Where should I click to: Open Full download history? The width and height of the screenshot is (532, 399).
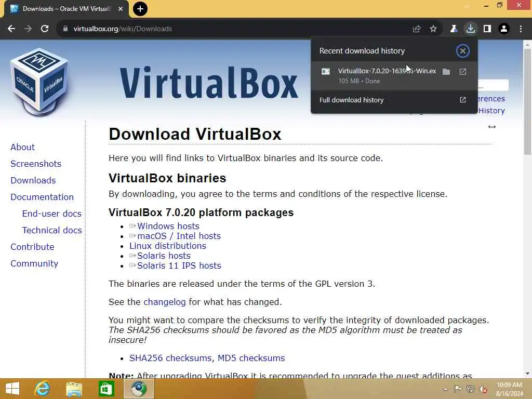[394, 100]
